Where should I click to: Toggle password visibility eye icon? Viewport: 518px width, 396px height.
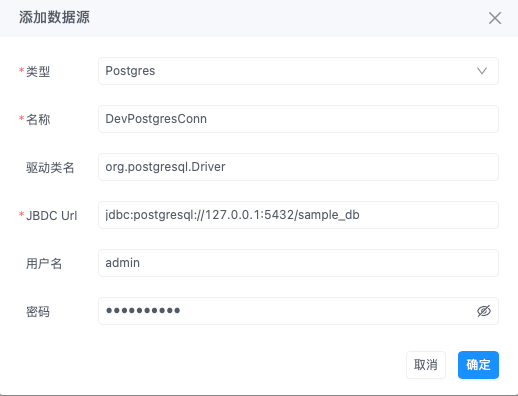(x=484, y=311)
